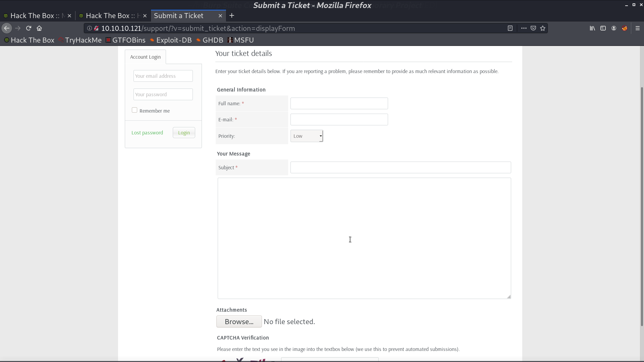Viewport: 644px width, 362px height.
Task: Toggle the Remember me checkbox
Action: pos(135,110)
